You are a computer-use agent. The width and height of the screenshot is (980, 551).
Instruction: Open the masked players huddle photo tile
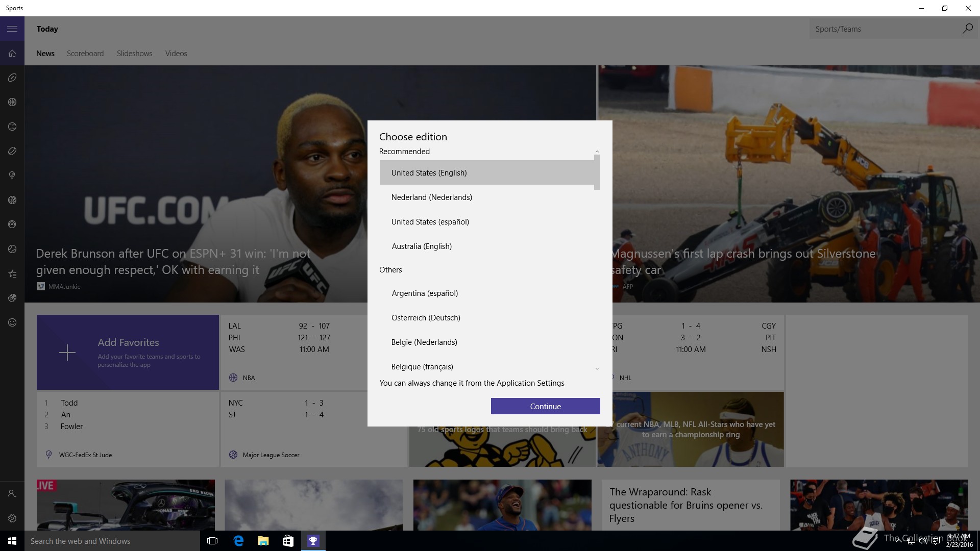coord(879,505)
